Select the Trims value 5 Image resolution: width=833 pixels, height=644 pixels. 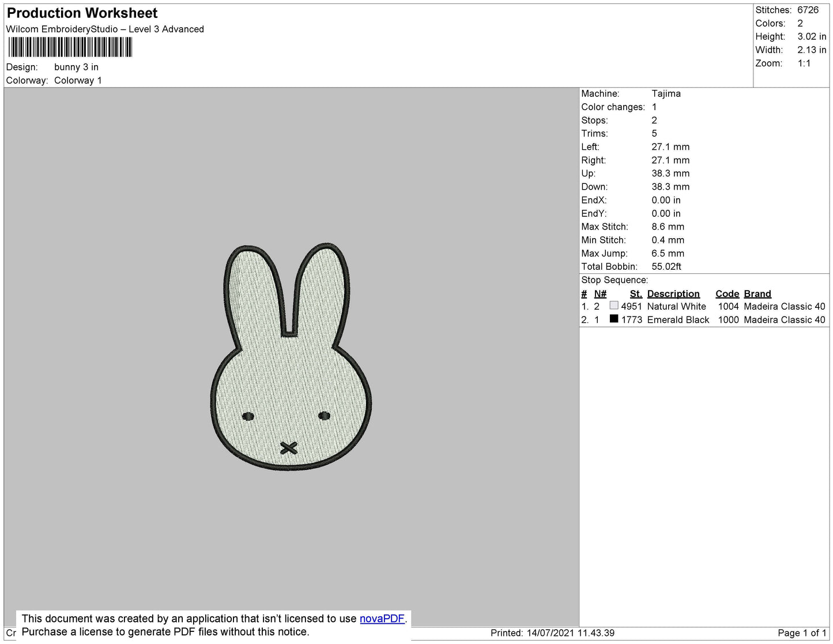(654, 134)
